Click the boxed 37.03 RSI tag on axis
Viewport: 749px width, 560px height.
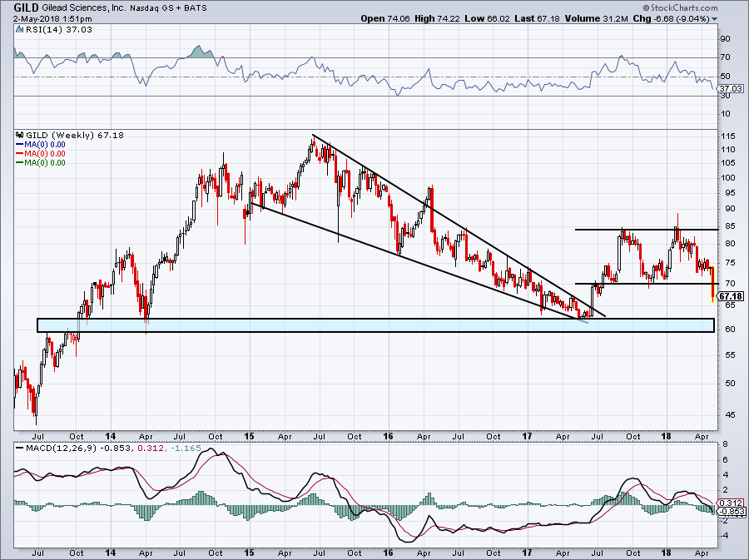(732, 88)
